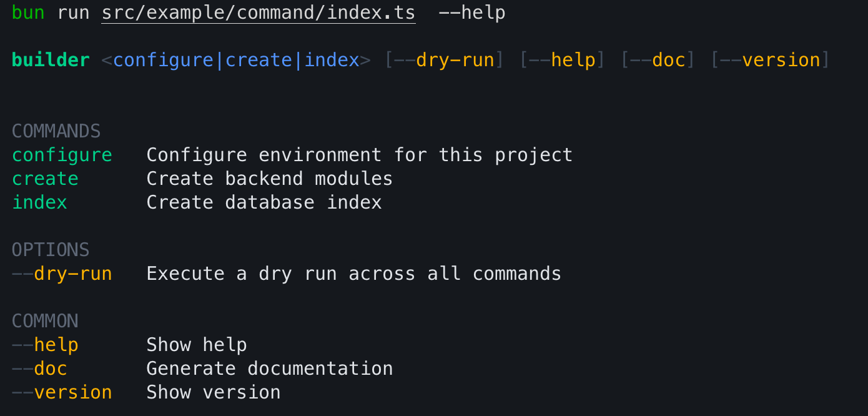
Task: Click 'configure' in the usage line
Action: 164,61
